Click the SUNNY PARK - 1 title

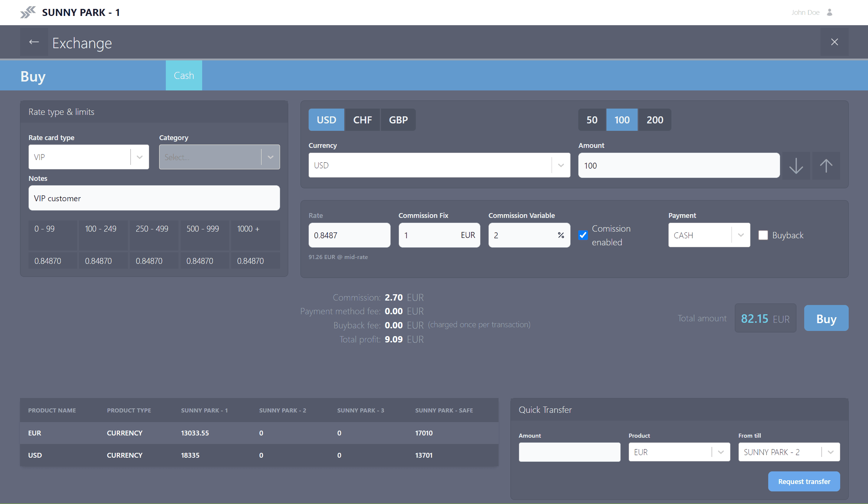click(81, 13)
